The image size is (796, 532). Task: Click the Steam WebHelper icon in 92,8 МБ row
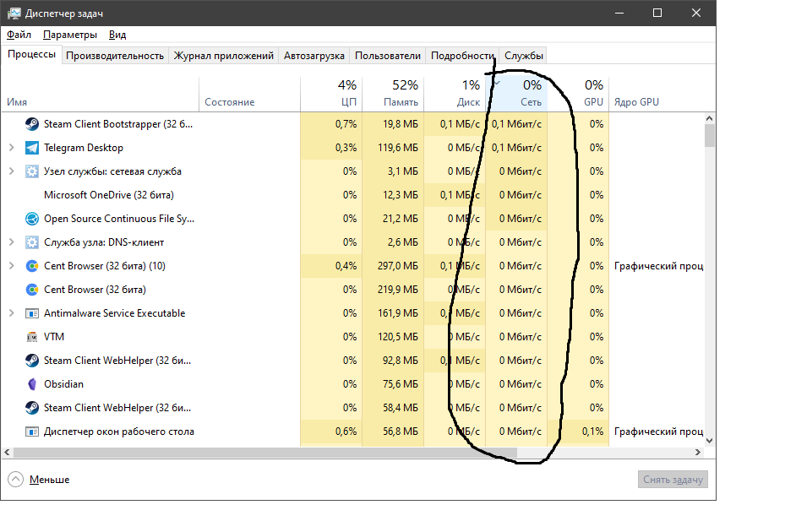pos(32,361)
